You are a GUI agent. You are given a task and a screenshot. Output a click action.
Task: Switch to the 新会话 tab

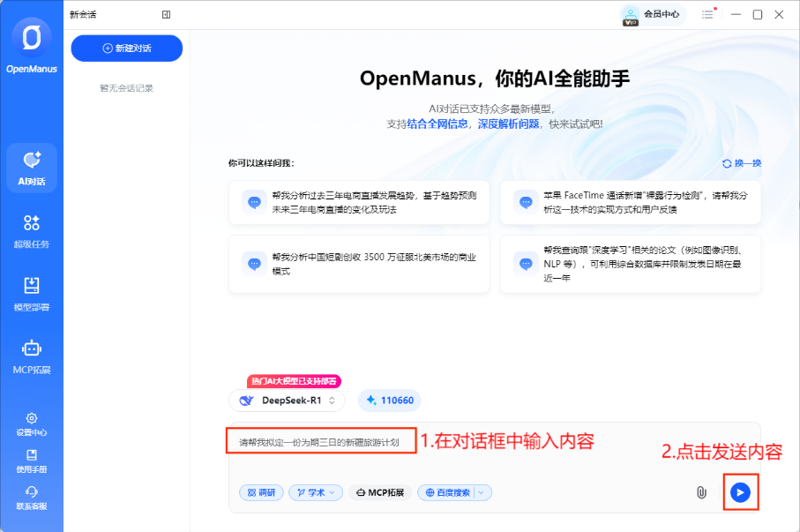pos(84,14)
